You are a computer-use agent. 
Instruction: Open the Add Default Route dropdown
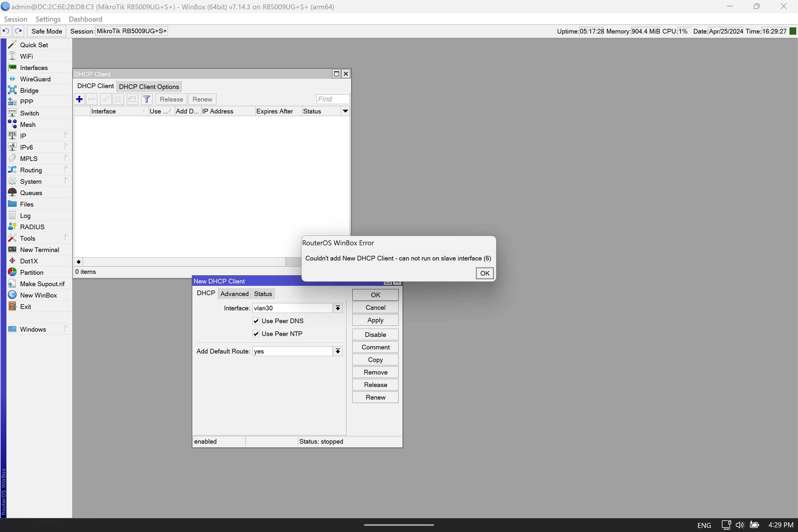pos(338,351)
